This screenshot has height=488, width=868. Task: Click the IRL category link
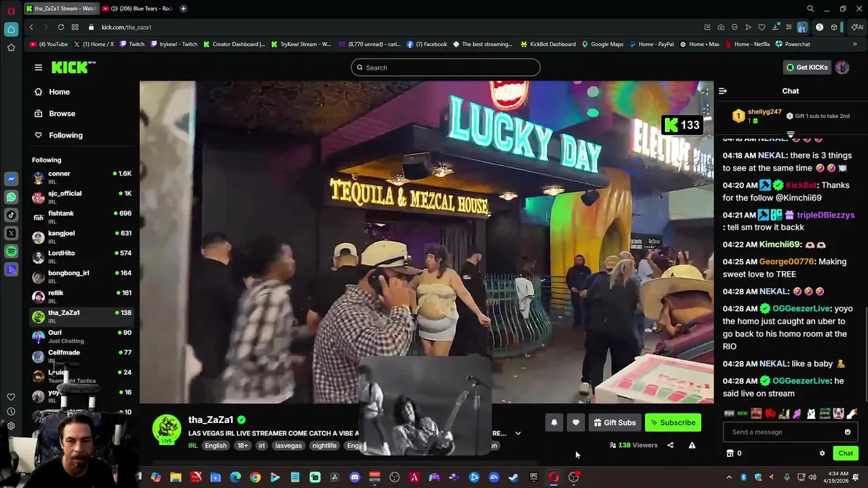(x=193, y=445)
